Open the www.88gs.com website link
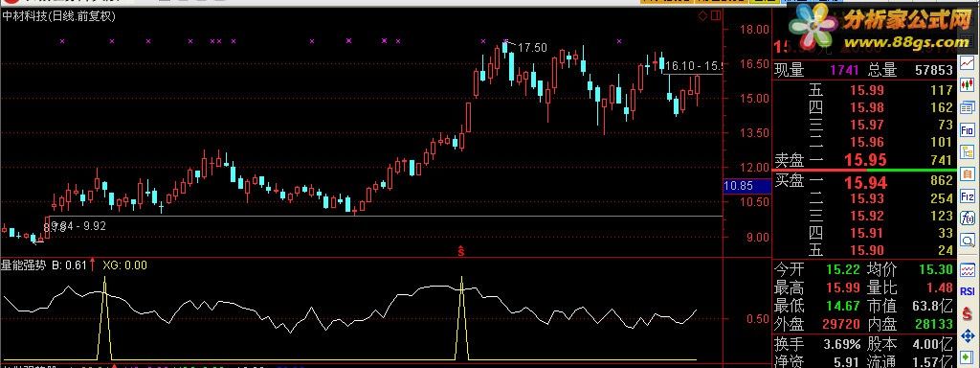Image resolution: width=980 pixels, height=368 pixels. 907,43
